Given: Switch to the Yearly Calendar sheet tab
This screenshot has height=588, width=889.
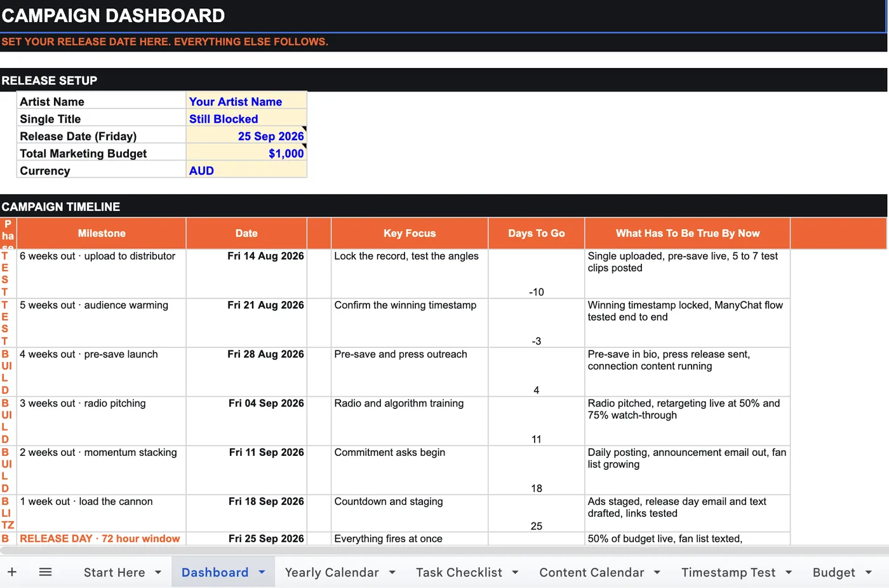Looking at the screenshot, I should pos(331,572).
